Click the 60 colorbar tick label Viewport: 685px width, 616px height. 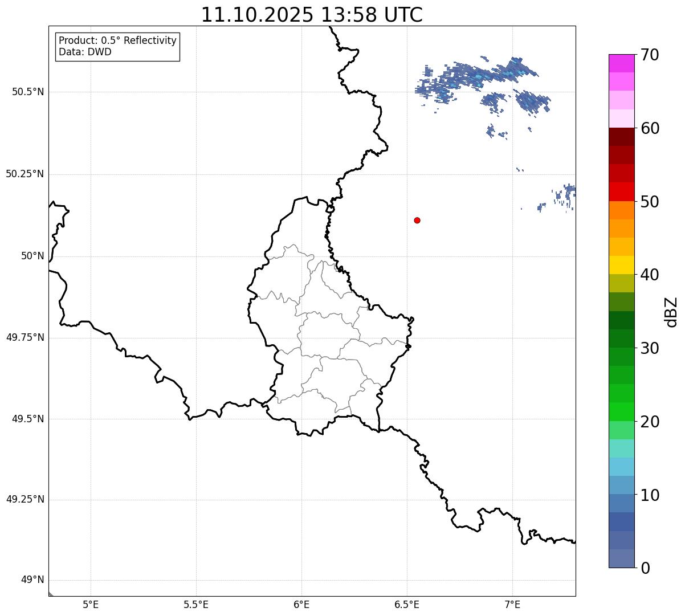tap(649, 128)
